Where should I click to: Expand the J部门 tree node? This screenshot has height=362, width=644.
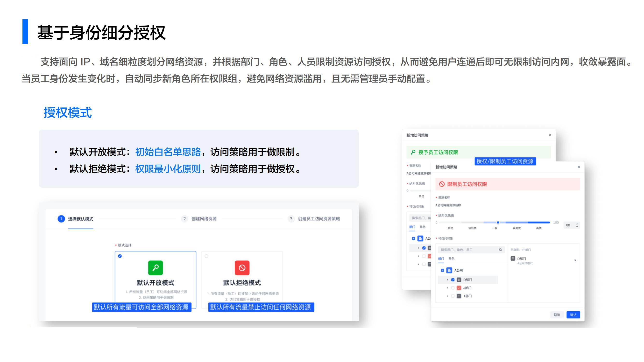[447, 288]
